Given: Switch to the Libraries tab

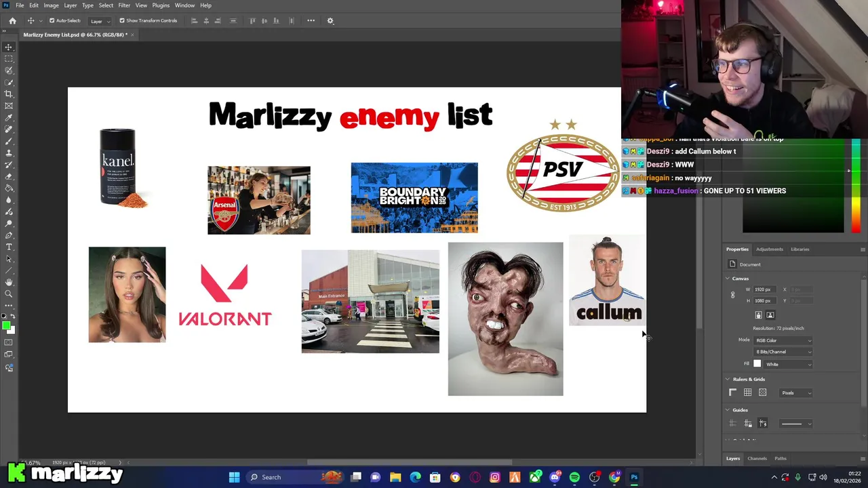Looking at the screenshot, I should [800, 249].
